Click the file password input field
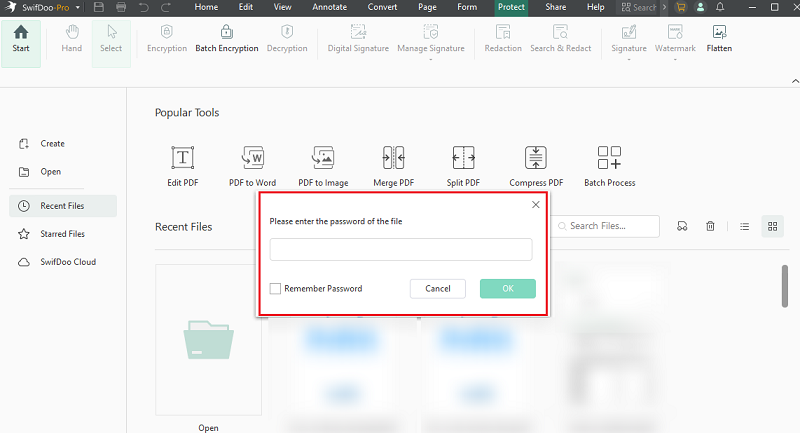Screen dimensions: 800x433 (x=401, y=249)
